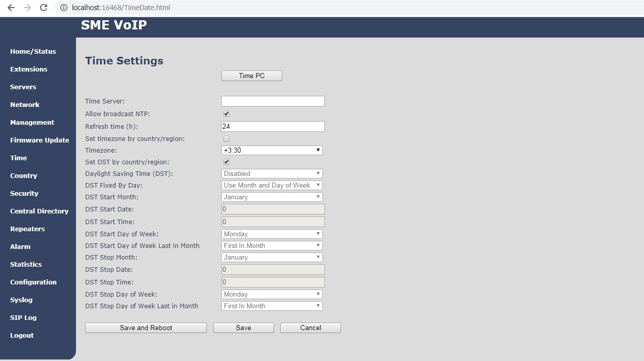View the Statistics page
644x361 pixels.
26,264
